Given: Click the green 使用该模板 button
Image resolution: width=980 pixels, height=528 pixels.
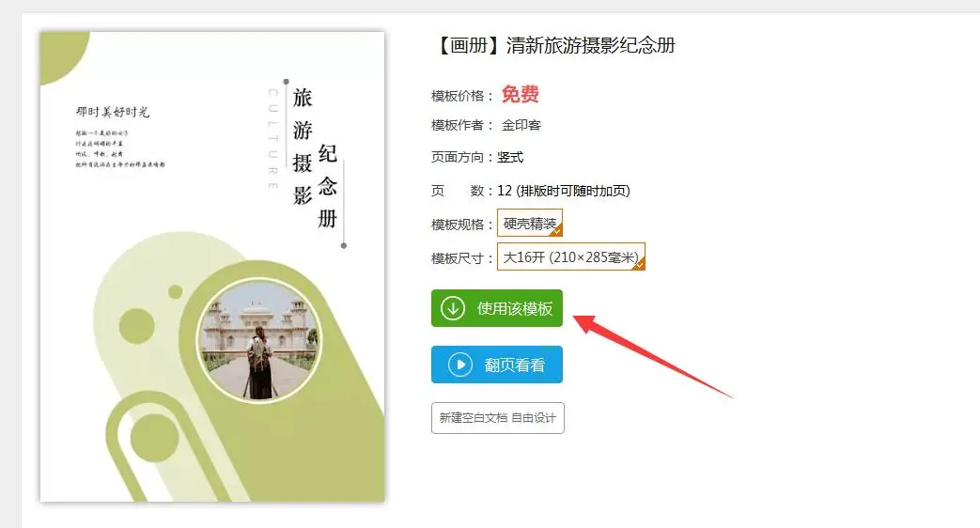Looking at the screenshot, I should (x=497, y=308).
